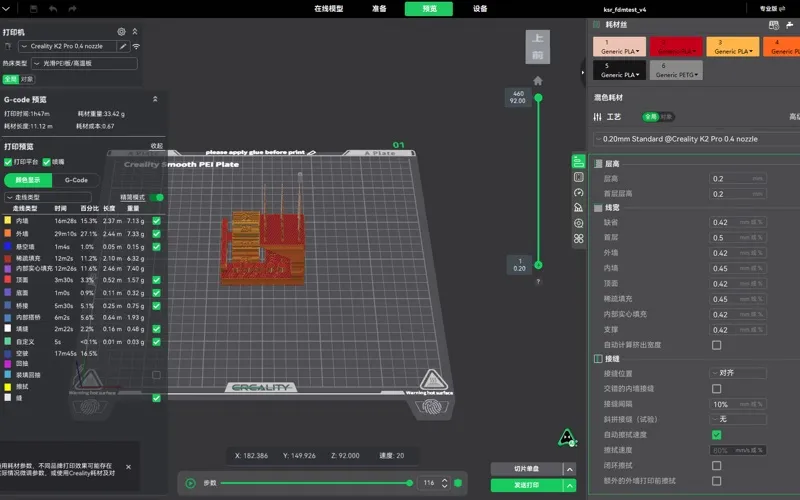Screen dimensions: 800x500
Task: Click the play button for toolpath animation
Action: tap(190, 483)
